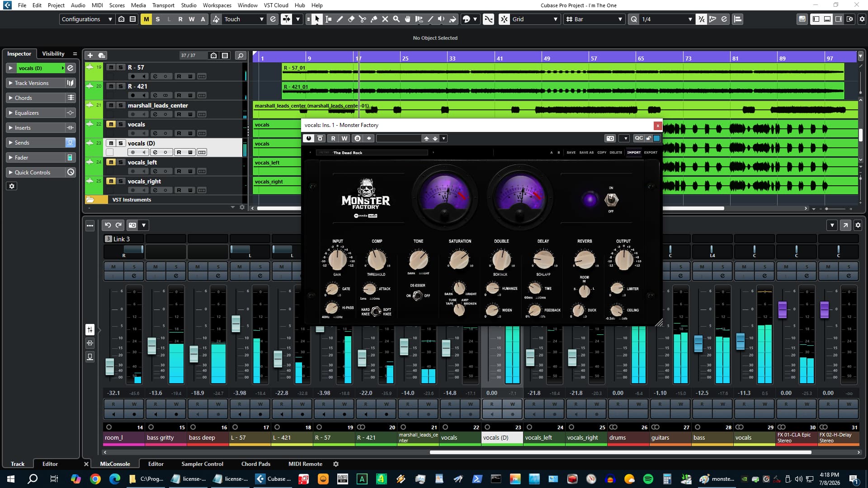This screenshot has height=488, width=868.
Task: Select the Erase tool in toolbar
Action: point(351,19)
